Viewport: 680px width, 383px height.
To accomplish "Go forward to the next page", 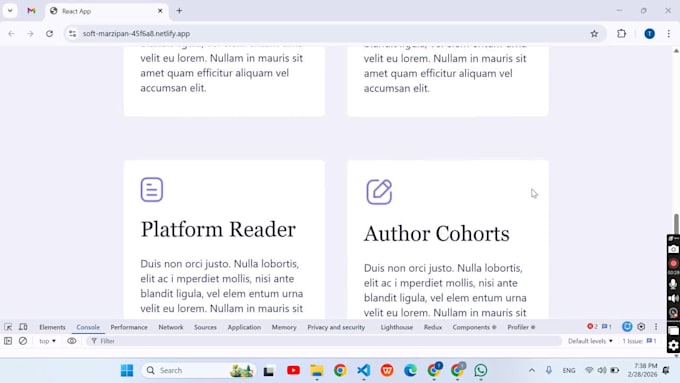I will pos(30,33).
